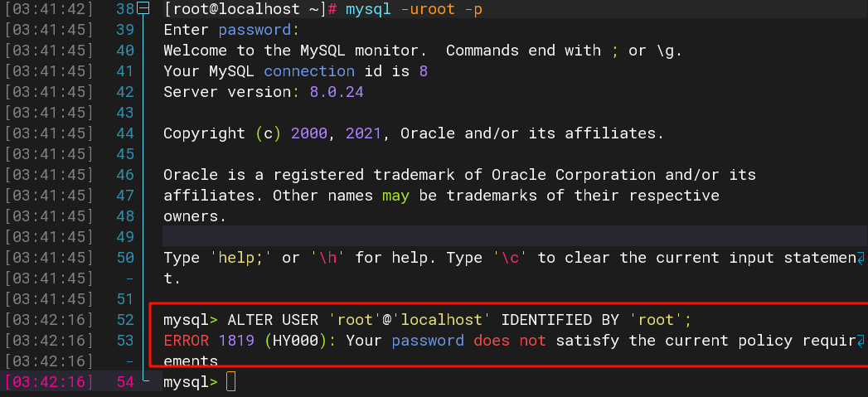Viewport: 868px width, 397px height.
Task: Place cursor at the last mysql> prompt
Action: [x=231, y=382]
